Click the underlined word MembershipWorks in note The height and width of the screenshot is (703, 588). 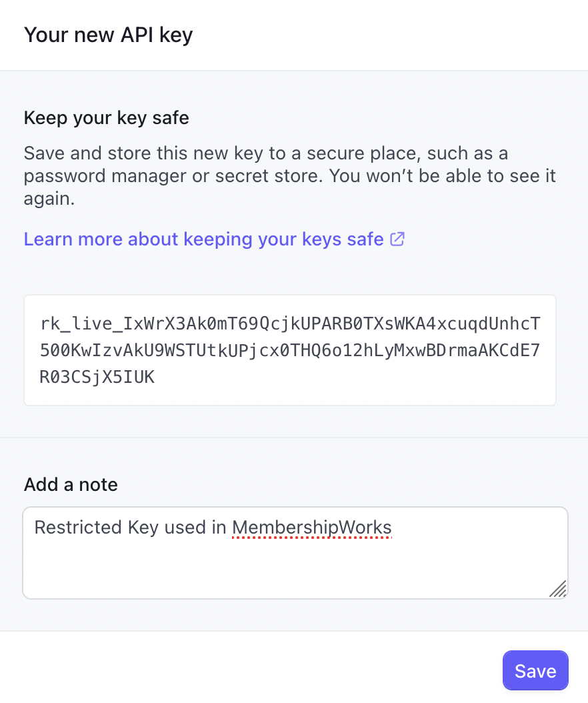pyautogui.click(x=311, y=528)
